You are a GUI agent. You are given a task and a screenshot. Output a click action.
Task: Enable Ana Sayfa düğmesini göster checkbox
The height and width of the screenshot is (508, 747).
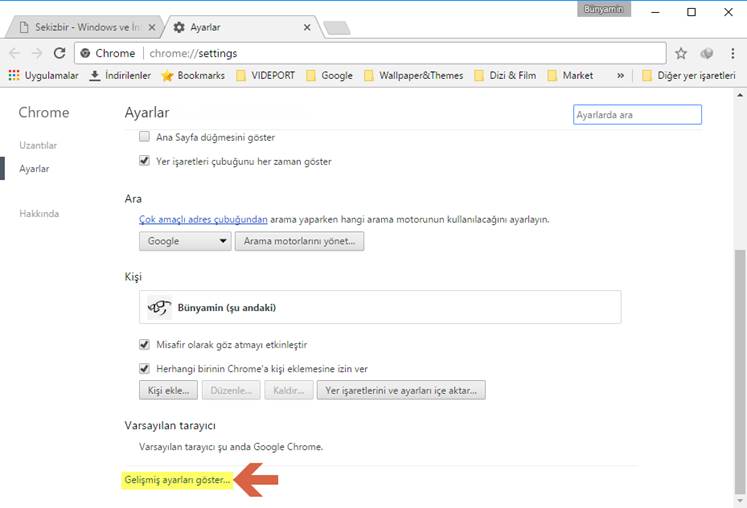point(144,137)
